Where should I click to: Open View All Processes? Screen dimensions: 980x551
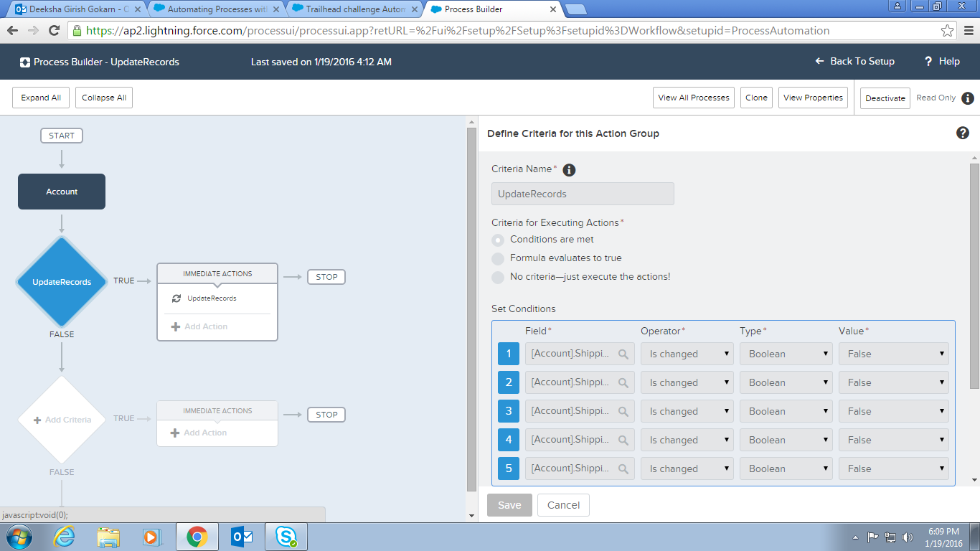pyautogui.click(x=694, y=98)
